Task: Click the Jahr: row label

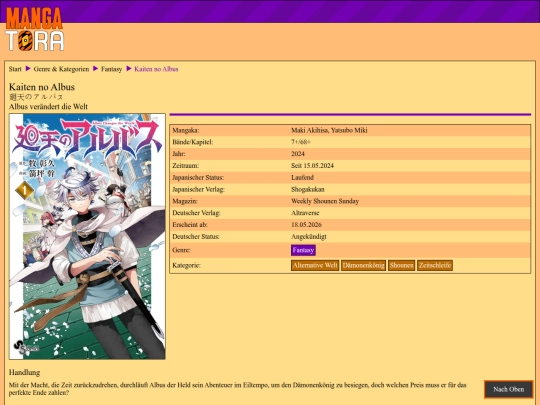Action: pos(179,154)
